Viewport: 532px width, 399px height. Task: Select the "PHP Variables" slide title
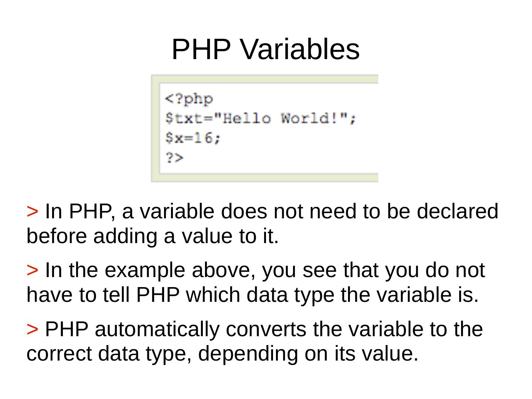tap(265, 50)
